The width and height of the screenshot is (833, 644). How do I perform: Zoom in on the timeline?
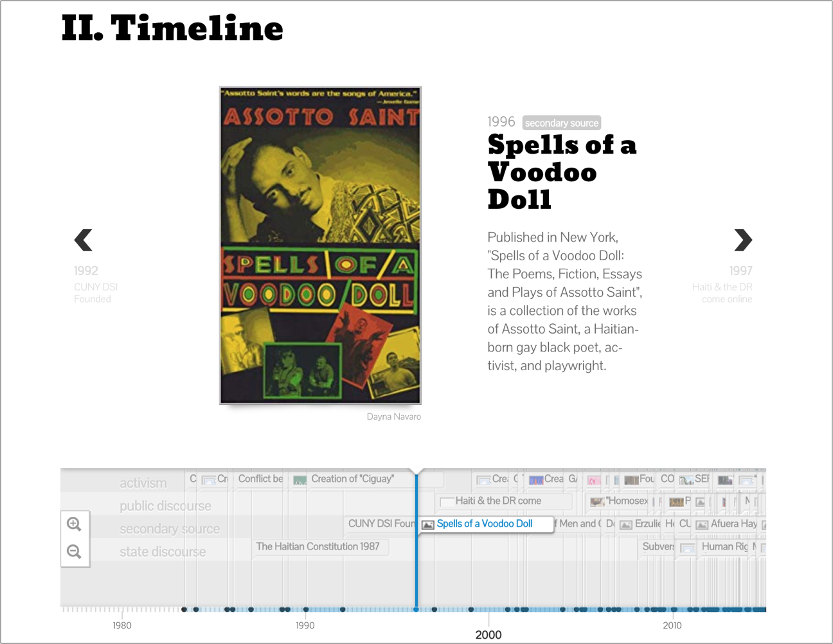(x=75, y=524)
